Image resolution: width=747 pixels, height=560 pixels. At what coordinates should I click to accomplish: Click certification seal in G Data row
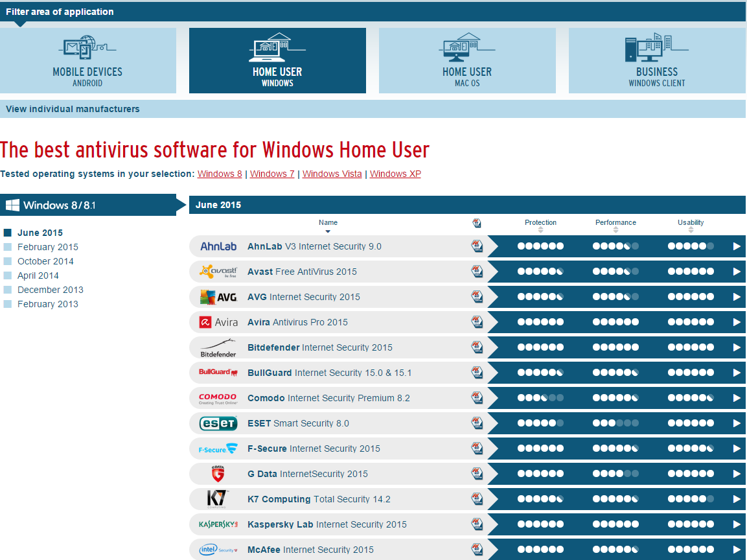click(x=477, y=473)
